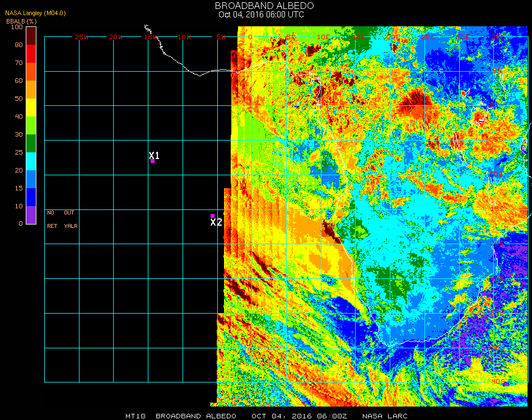Select the bright red 70-80 legend swatch
The image size is (532, 420).
(31, 54)
